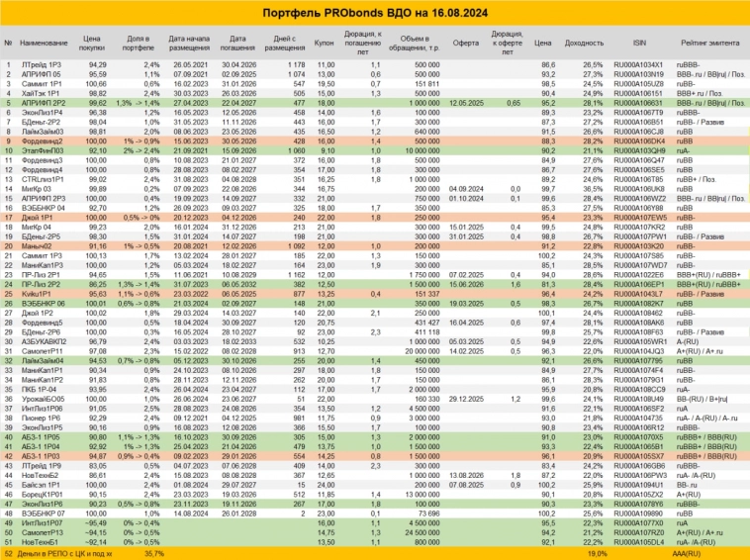Click the share change '0,5% -> 0%'
This screenshot has height=560, width=750.
click(141, 218)
